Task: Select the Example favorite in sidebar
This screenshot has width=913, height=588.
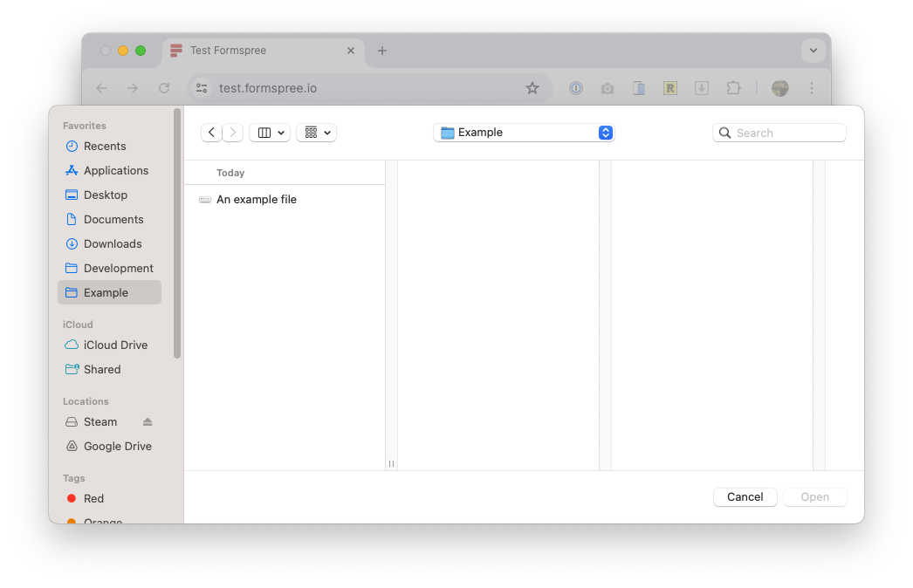Action: [x=109, y=292]
